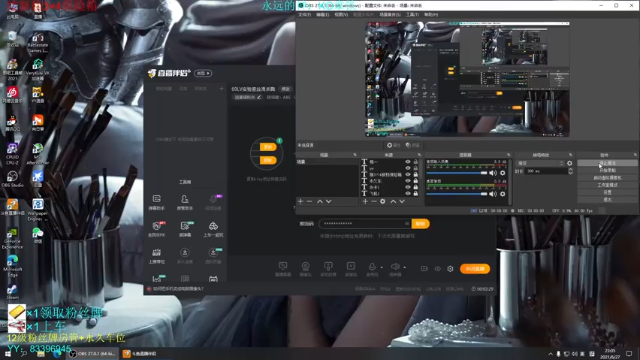
Task: Click 工作室模式 studio mode button in OBS
Action: (607, 185)
